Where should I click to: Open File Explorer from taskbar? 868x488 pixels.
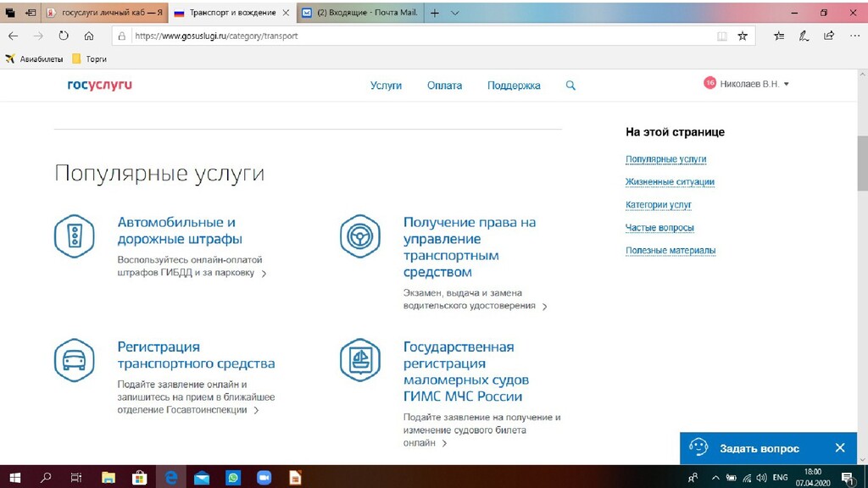pyautogui.click(x=108, y=477)
